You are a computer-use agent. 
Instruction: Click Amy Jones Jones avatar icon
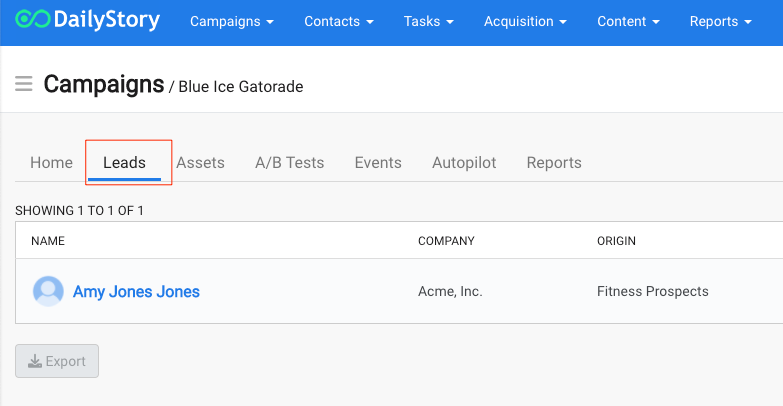[x=48, y=291]
